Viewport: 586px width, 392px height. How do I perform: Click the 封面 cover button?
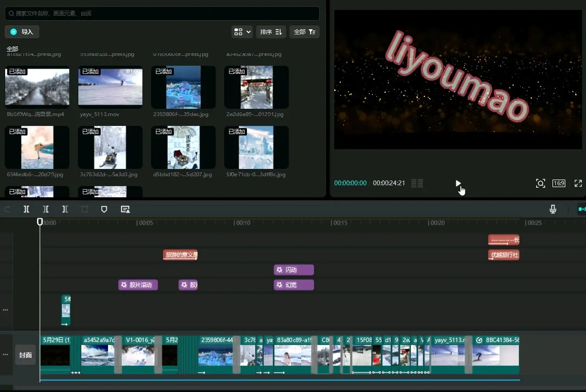pyautogui.click(x=25, y=355)
